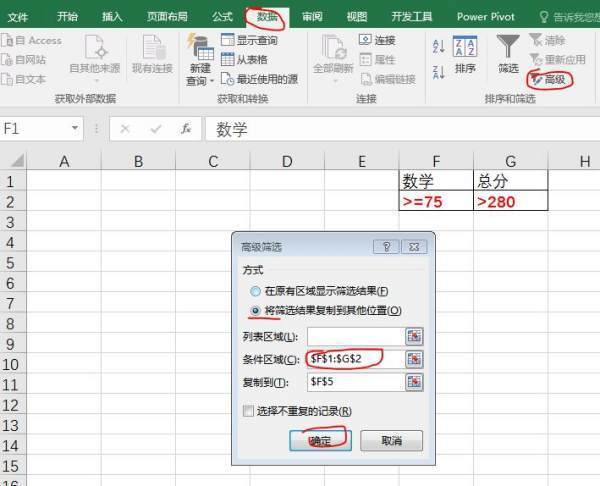Image resolution: width=600 pixels, height=486 pixels.
Task: Confirm formula entry checkmark
Action: coord(156,129)
